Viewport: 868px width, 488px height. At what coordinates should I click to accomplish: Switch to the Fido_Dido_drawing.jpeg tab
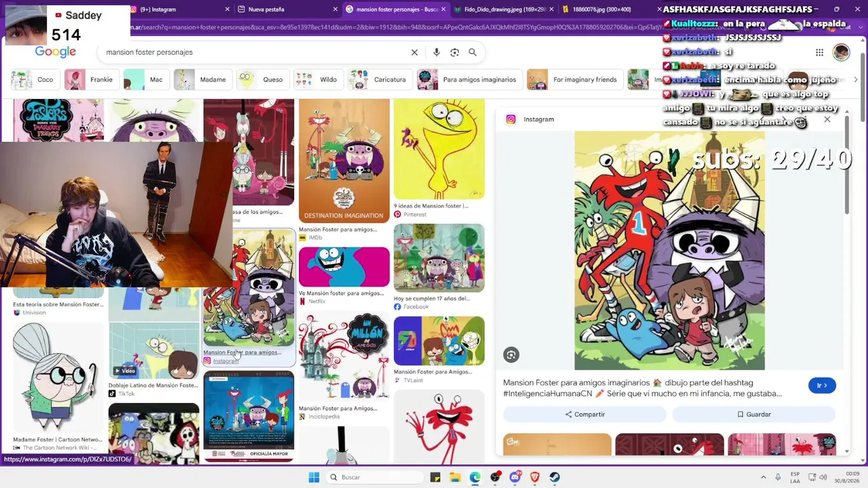pos(502,9)
